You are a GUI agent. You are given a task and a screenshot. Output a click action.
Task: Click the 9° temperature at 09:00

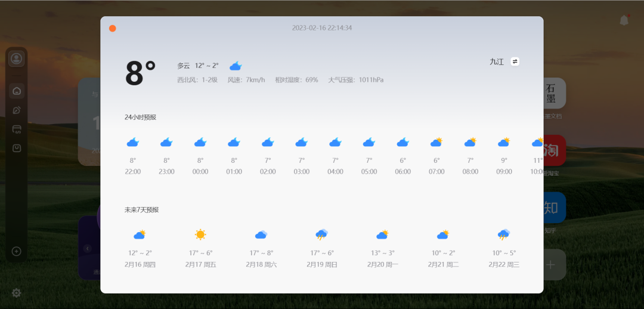pos(504,160)
